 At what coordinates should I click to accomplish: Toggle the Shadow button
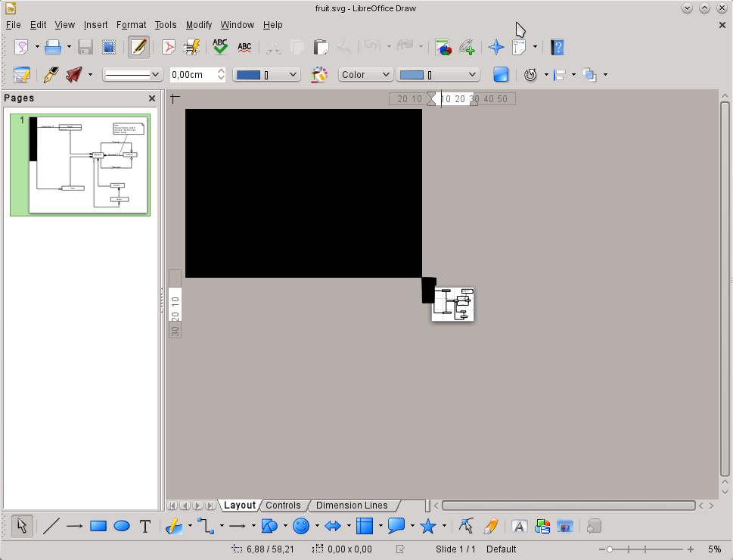[x=500, y=74]
